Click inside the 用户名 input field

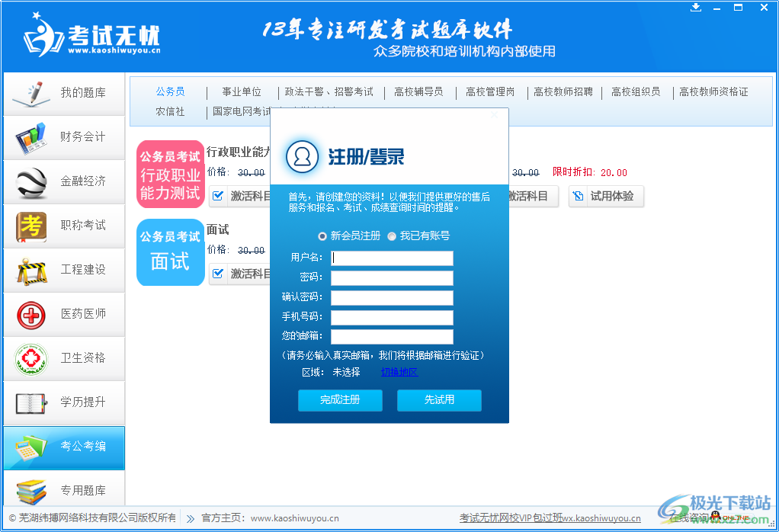[x=391, y=258]
